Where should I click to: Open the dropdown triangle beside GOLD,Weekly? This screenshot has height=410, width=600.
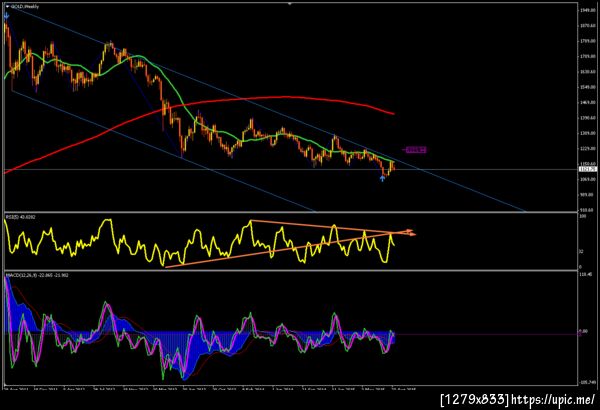[x=7, y=7]
